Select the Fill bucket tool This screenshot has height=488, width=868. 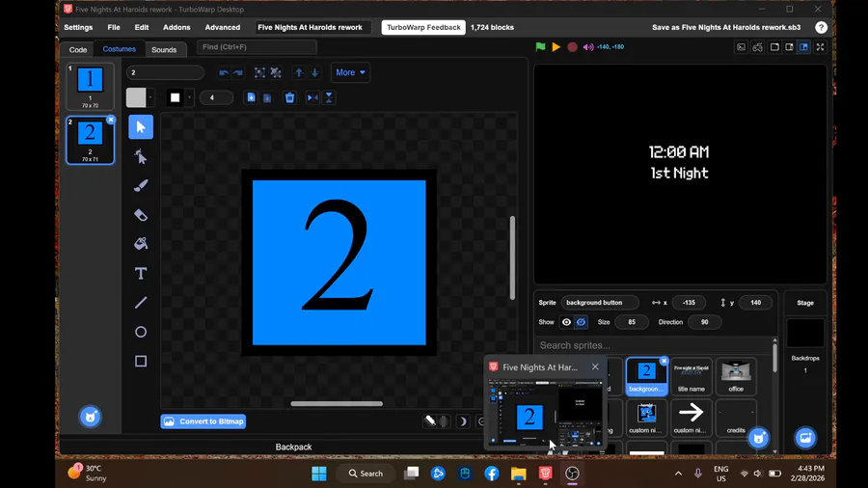[141, 243]
